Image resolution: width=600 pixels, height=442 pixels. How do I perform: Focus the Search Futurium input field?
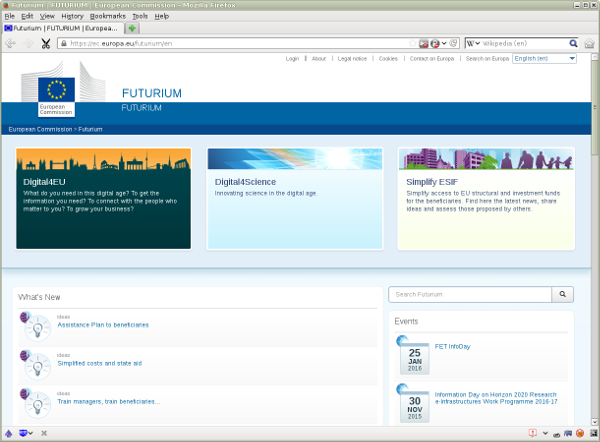pyautogui.click(x=470, y=294)
